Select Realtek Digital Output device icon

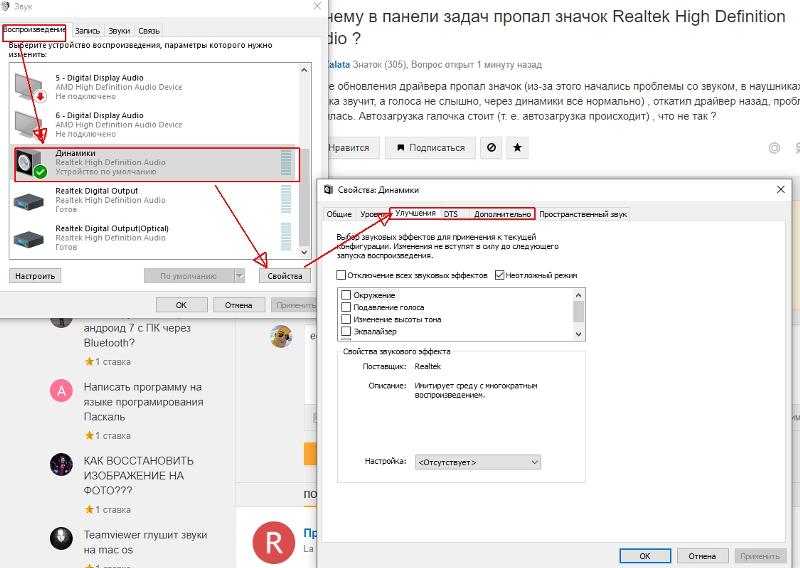[29, 202]
